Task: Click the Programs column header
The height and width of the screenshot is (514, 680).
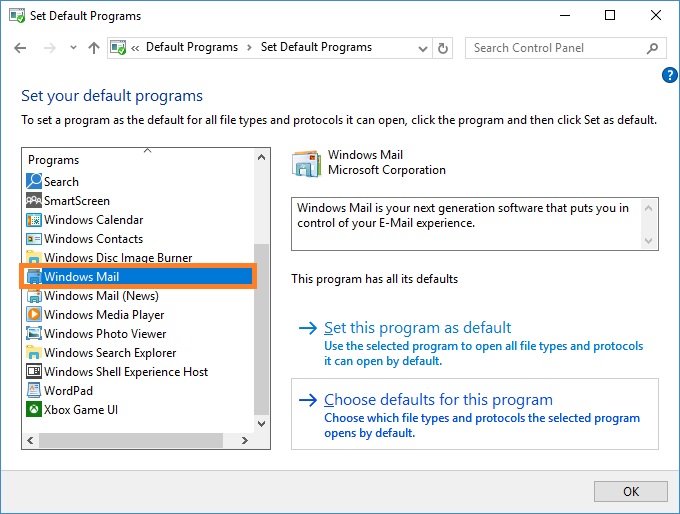Action: coord(53,160)
